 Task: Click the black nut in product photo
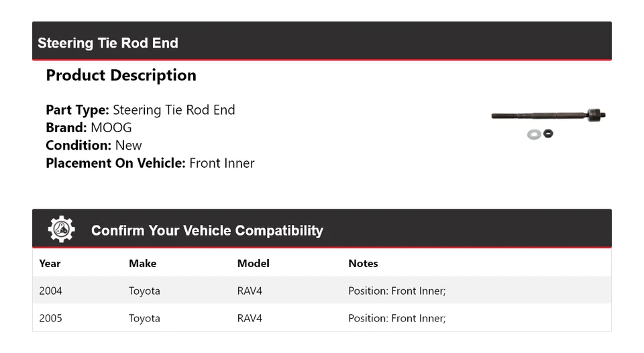coord(548,134)
